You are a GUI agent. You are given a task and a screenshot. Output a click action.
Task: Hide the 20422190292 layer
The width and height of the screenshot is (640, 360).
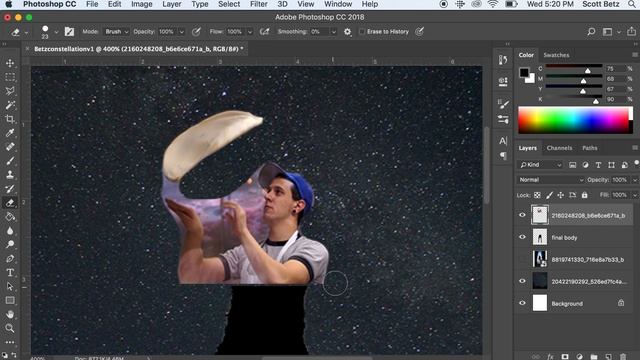tap(522, 281)
